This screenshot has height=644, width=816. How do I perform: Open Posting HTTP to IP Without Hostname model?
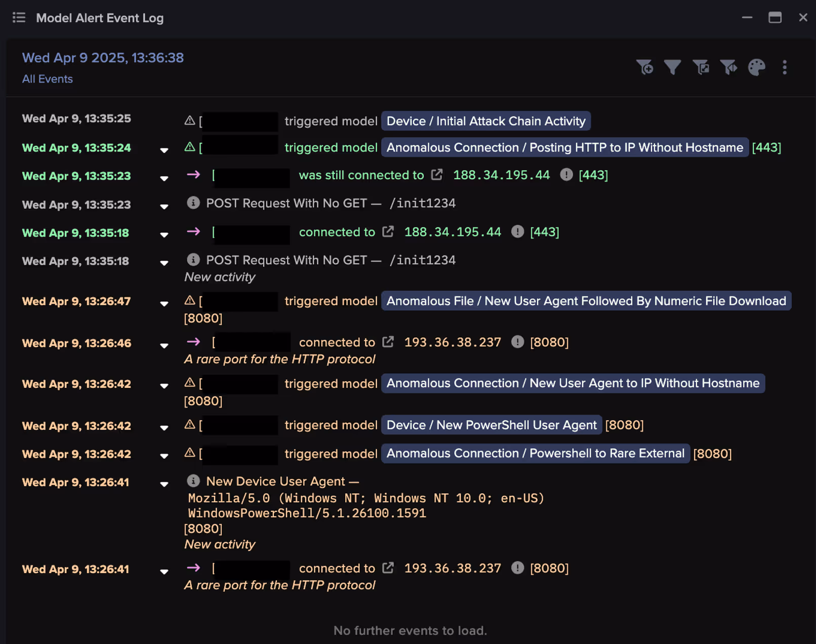point(565,147)
